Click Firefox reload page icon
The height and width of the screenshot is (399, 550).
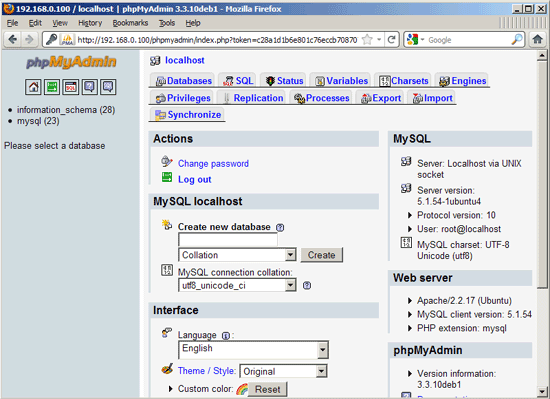391,40
